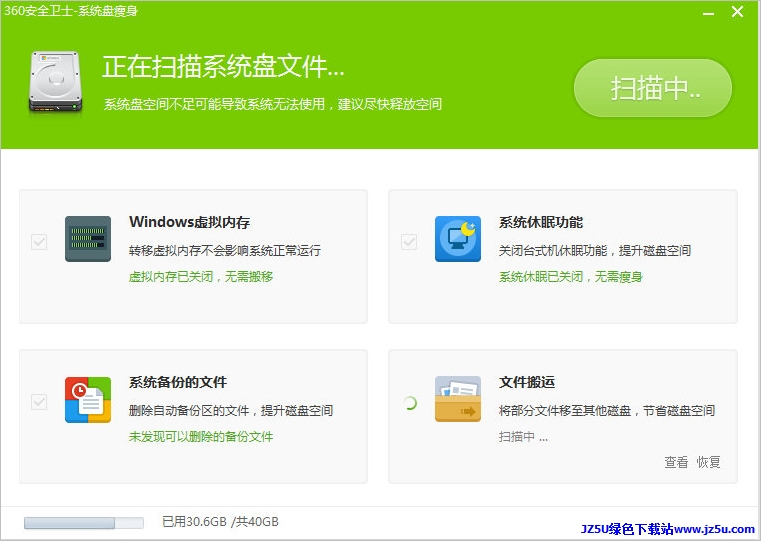Screen dimensions: 761x541
Task: Click the system backup files icon
Action: click(88, 399)
